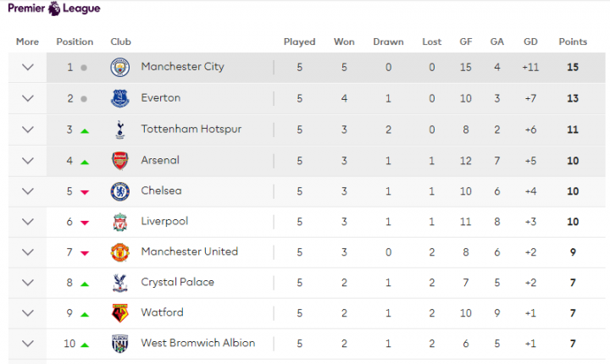Click the Everton club badge
This screenshot has width=610, height=364.
coord(119,98)
